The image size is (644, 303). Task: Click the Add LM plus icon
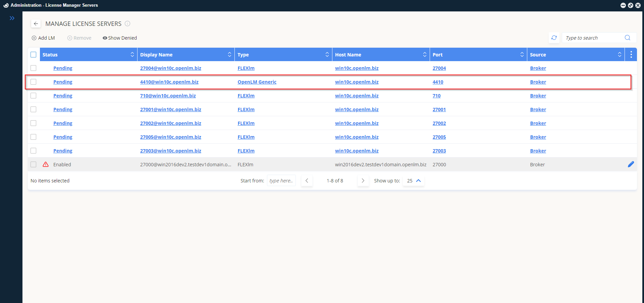click(34, 38)
